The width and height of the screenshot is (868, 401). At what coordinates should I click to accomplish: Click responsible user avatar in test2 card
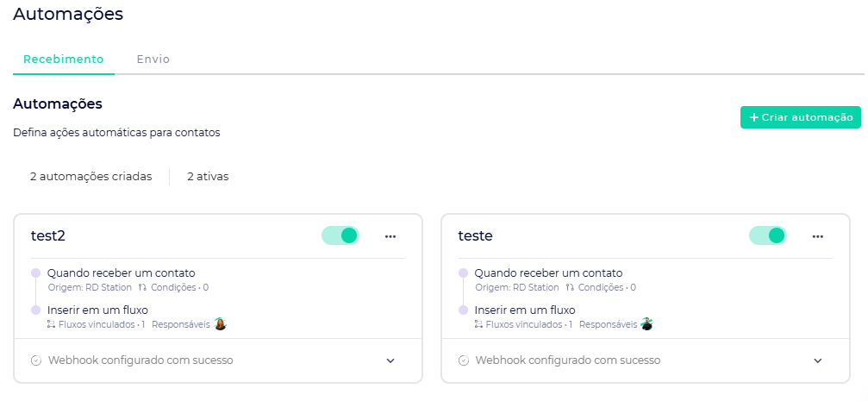(x=220, y=324)
